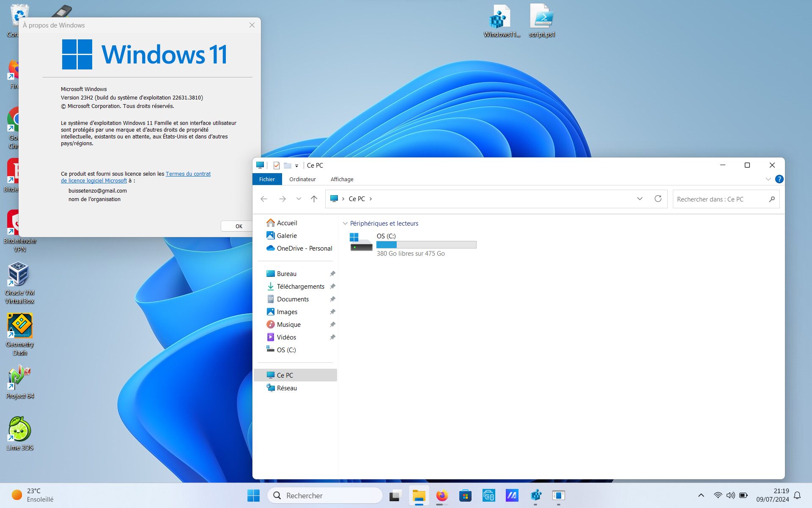Go forward in File Explorer

[283, 199]
